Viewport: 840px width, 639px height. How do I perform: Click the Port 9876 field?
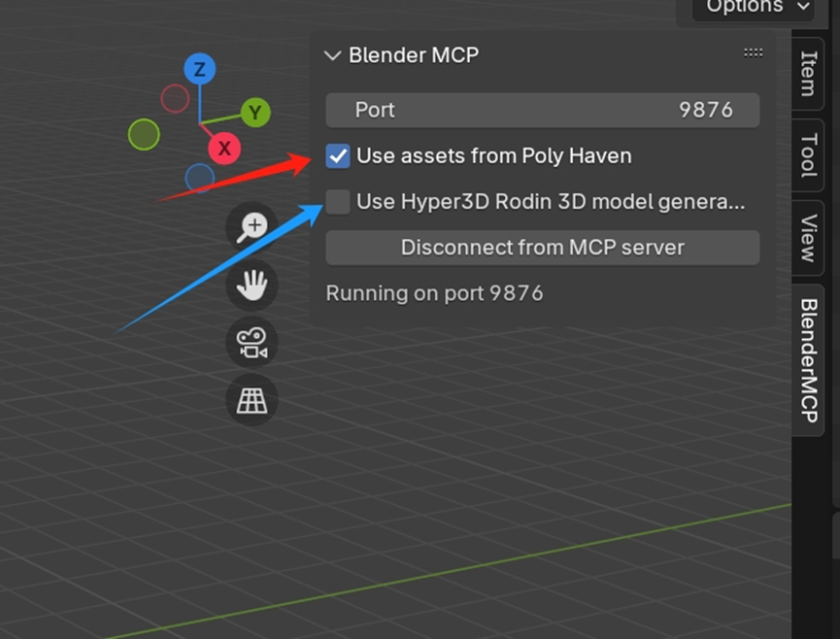[x=542, y=110]
